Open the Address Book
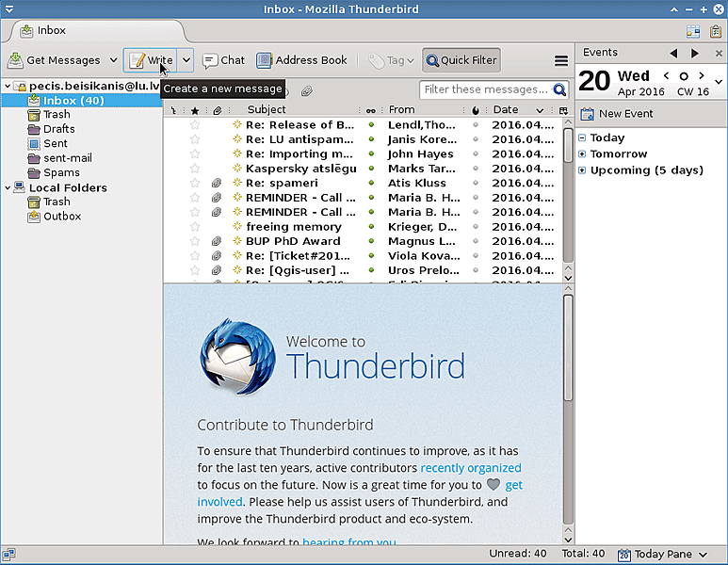Image resolution: width=728 pixels, height=565 pixels. [301, 60]
